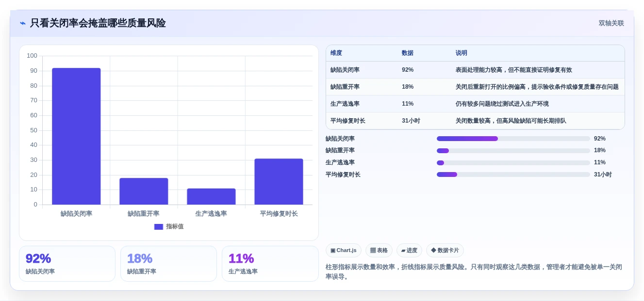Click the 平均修复时长 bar in chart
644x301 pixels.
[279, 182]
